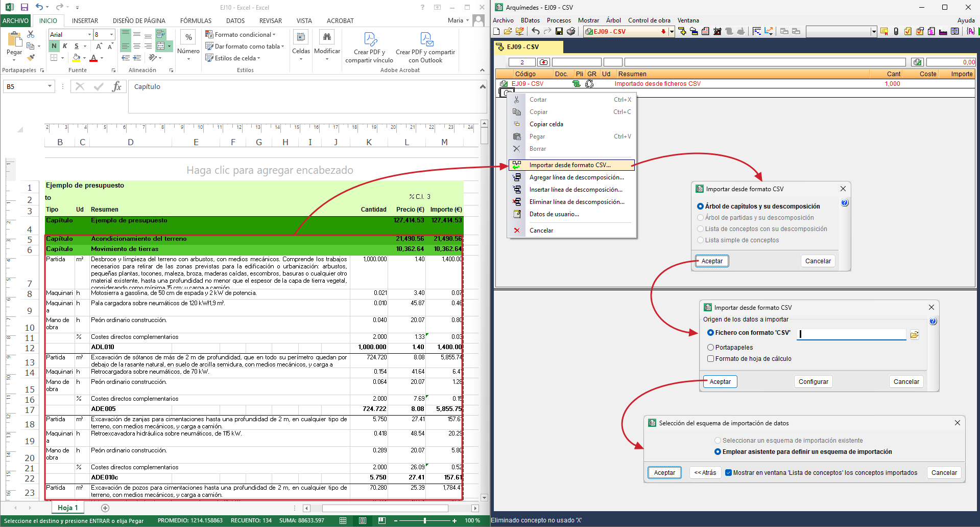980x527 pixels.
Task: Open the Árbol menu in Arquímedes
Action: coord(613,20)
